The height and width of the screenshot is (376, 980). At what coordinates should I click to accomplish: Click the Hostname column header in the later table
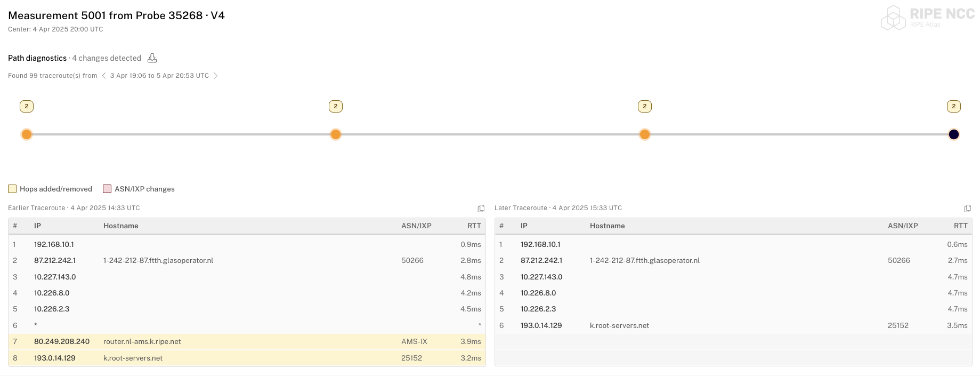607,226
